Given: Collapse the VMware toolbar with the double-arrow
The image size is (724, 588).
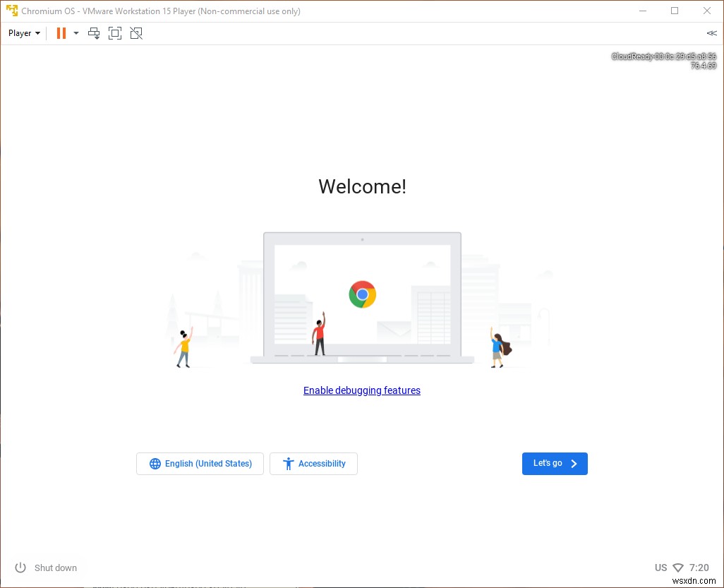Looking at the screenshot, I should (711, 32).
